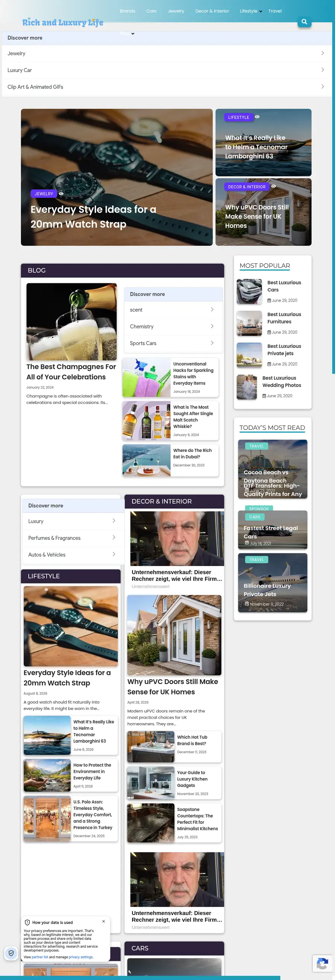
Task: Click calendar icon beside July 14, 2021 date
Action: point(246,543)
